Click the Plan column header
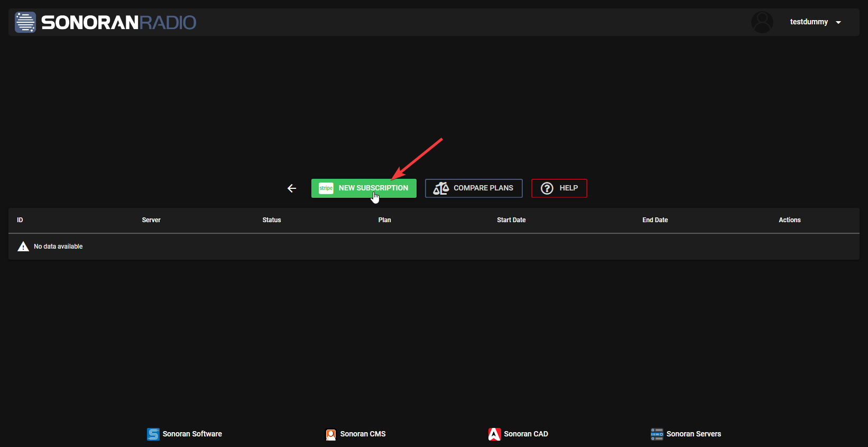The width and height of the screenshot is (868, 447). [x=385, y=220]
